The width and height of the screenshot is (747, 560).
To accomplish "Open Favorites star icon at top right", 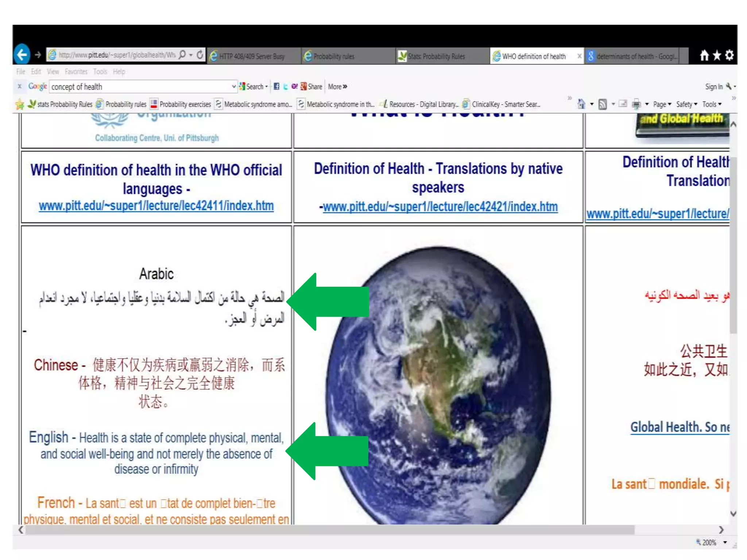I will point(717,55).
